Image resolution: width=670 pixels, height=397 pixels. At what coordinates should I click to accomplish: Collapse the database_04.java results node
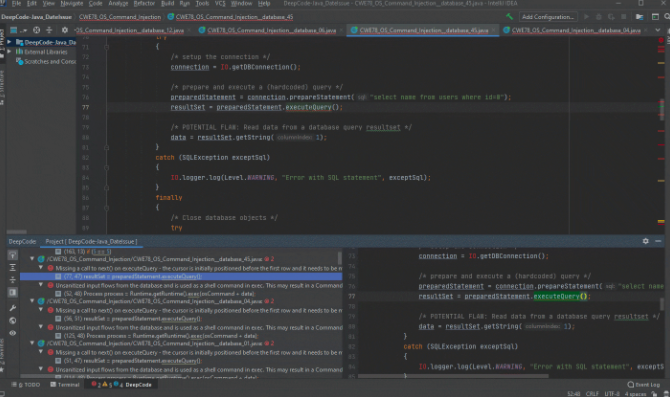(x=32, y=301)
